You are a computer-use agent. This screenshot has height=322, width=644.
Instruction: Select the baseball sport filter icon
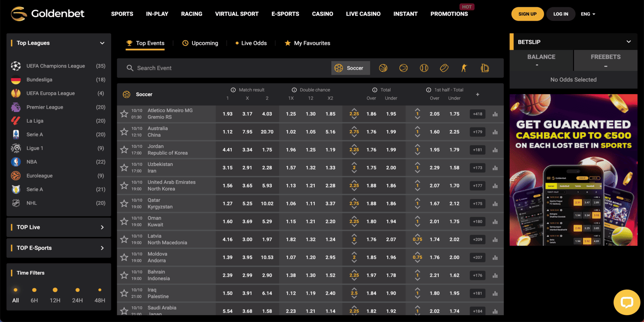424,68
